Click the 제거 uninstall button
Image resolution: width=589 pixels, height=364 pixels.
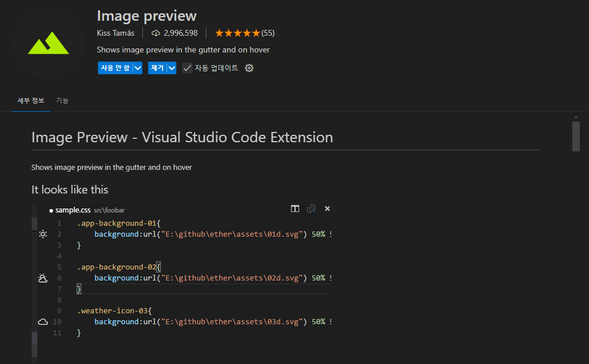157,68
